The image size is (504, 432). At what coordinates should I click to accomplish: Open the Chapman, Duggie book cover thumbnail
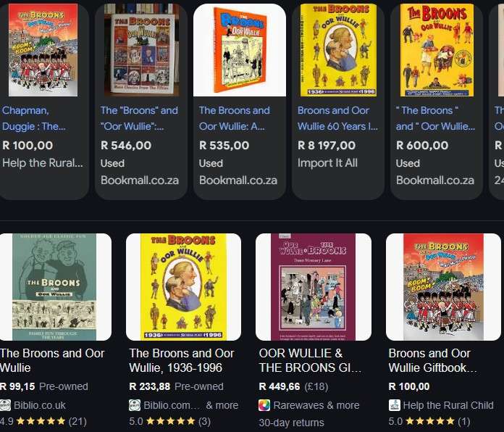(x=43, y=50)
